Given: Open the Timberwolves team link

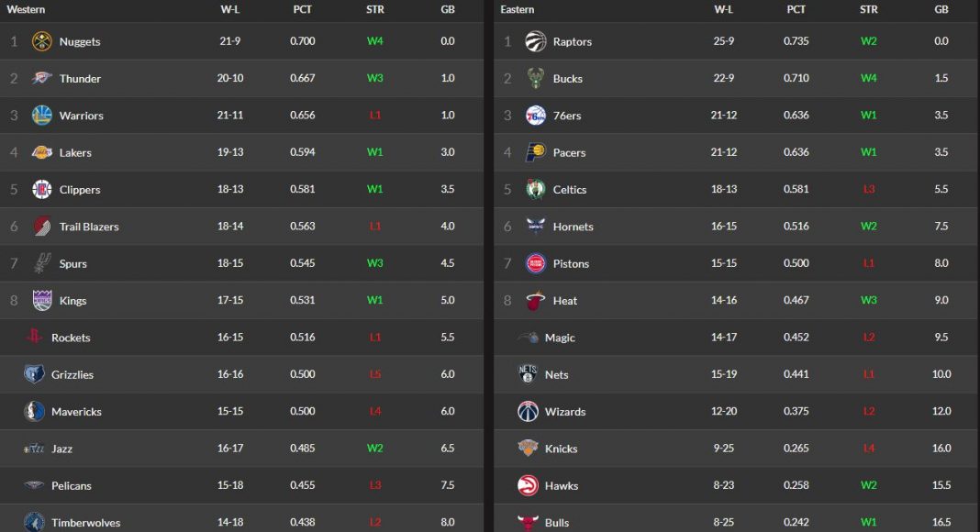Looking at the screenshot, I should pos(85,523).
